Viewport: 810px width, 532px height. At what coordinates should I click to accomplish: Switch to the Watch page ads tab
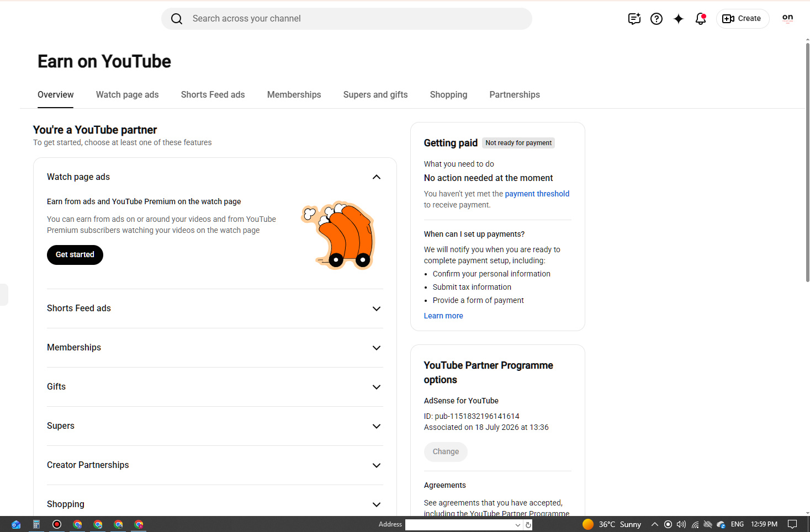click(128, 95)
